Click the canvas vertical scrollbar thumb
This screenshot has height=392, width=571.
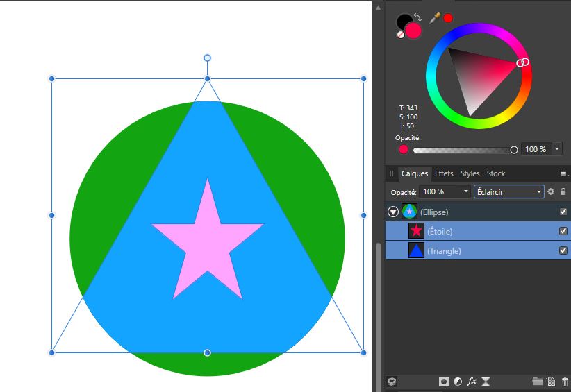click(379, 316)
